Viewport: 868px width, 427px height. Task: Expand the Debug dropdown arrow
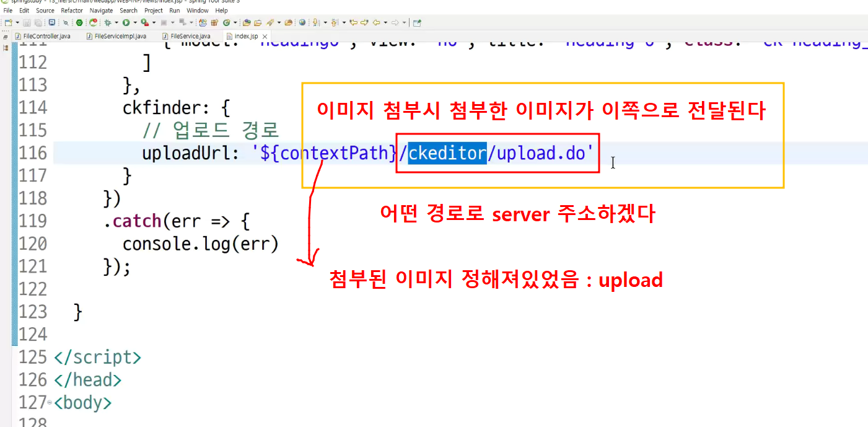116,22
